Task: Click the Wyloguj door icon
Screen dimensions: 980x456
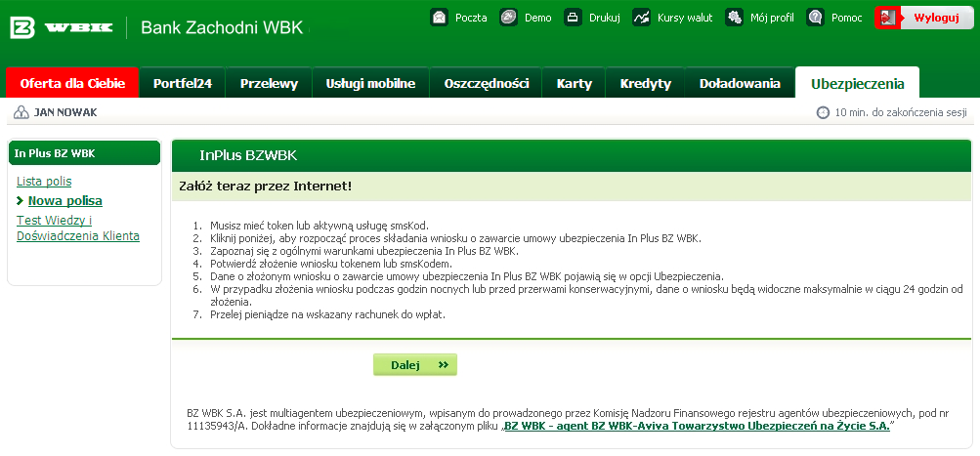Action: [x=887, y=18]
